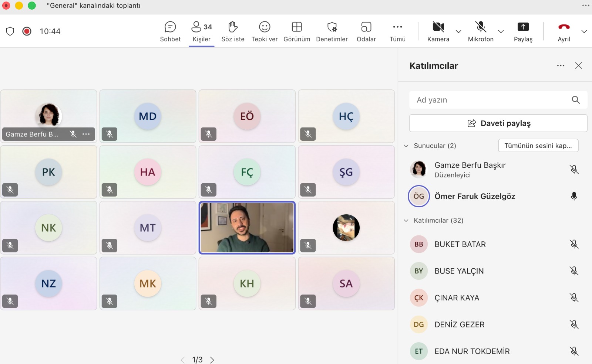Open the Ayrıl leave options arrow
Viewport: 592px width, 364px height.
click(584, 31)
